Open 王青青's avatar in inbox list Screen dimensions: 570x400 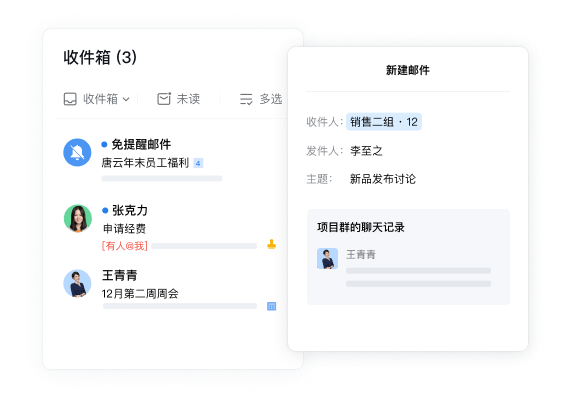[77, 284]
